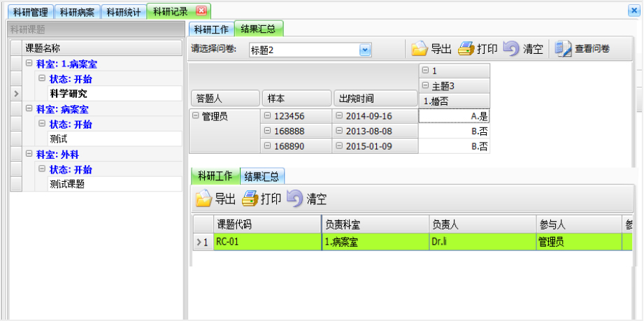644x321 pixels.
Task: Click the upper 导出 export folder icon
Action: [x=419, y=49]
